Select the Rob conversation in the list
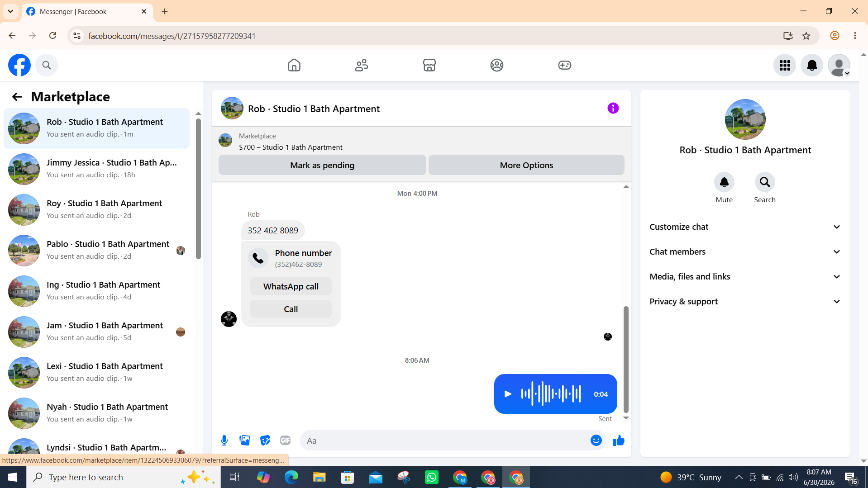868x488 pixels. (96, 128)
